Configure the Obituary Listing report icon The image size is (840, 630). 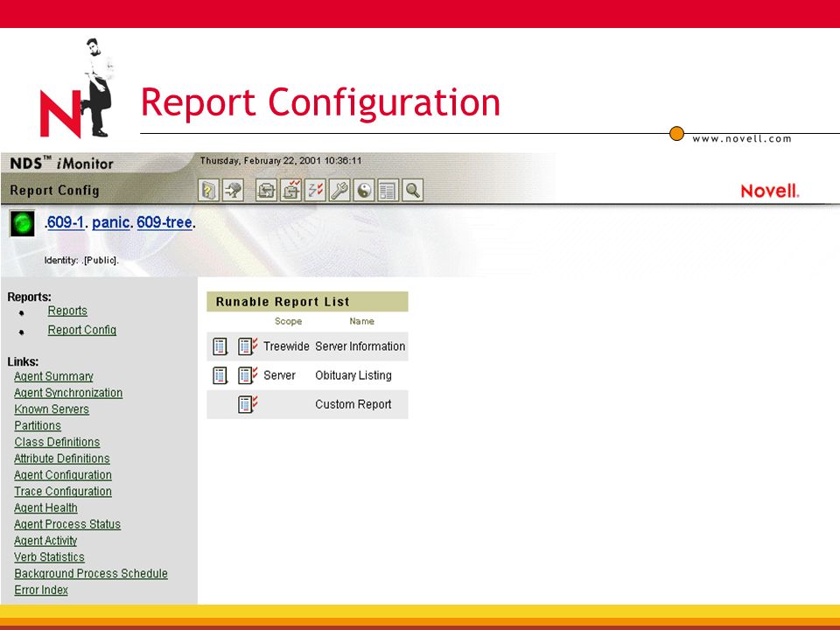coord(248,375)
